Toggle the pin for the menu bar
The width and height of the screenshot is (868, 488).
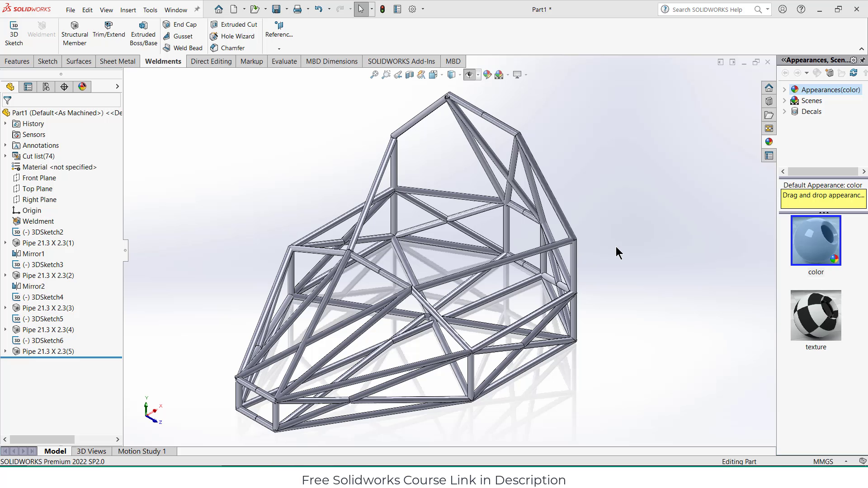coord(197,9)
